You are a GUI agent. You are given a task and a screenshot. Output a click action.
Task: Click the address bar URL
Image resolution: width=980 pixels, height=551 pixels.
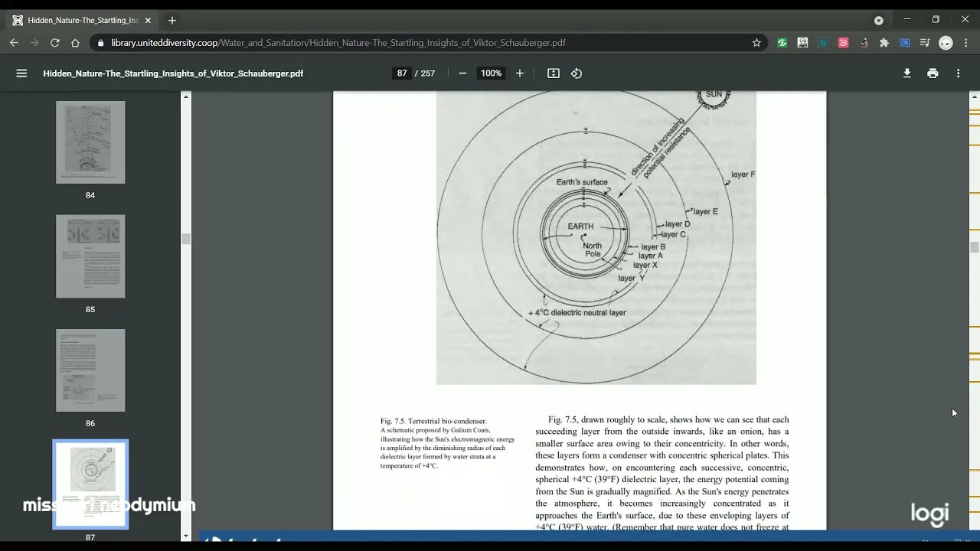338,43
